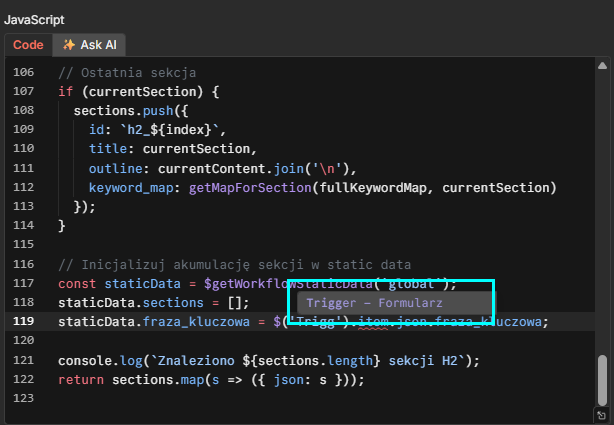Click line number 107
This screenshot has height=425, width=614.
pos(23,91)
